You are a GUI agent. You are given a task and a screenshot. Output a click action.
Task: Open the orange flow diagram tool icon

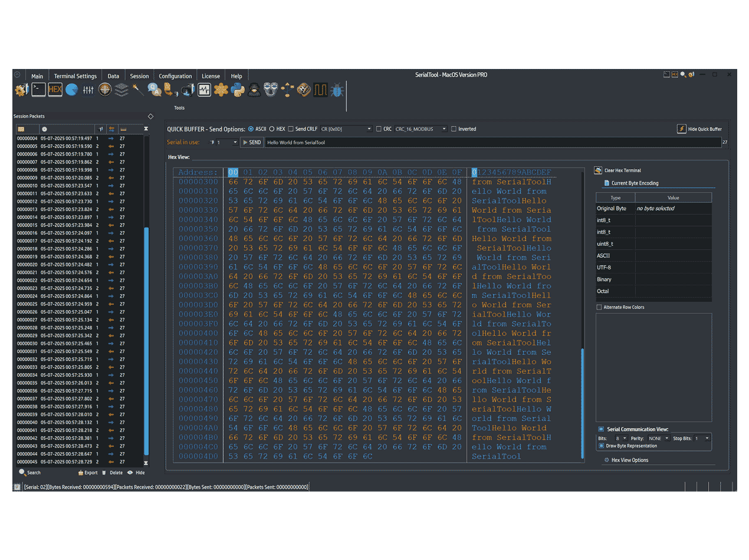pos(287,90)
